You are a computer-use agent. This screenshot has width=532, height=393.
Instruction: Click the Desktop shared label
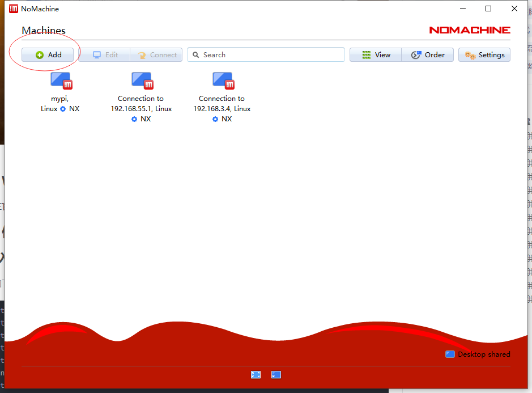coord(484,354)
